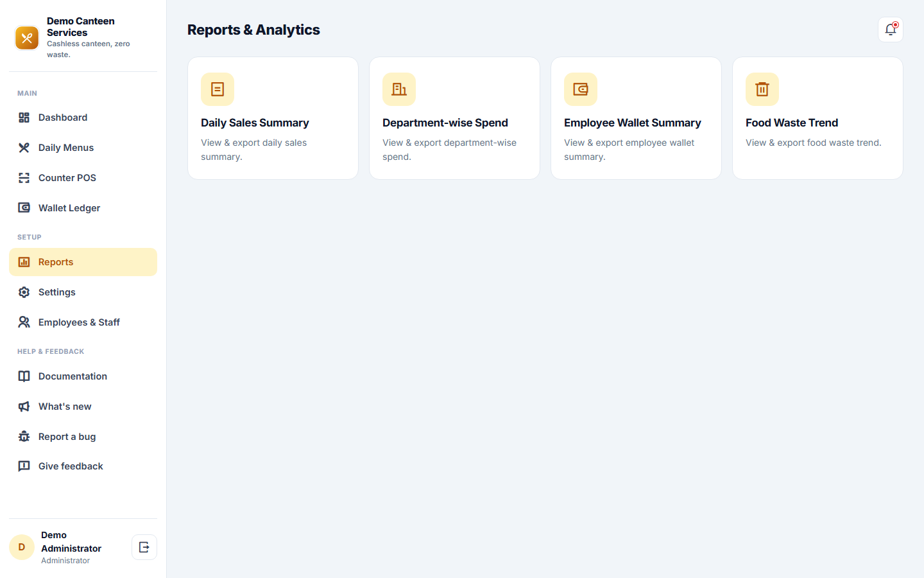Click the Dashboard grid icon
Viewport: 924px width, 578px height.
[x=24, y=118]
